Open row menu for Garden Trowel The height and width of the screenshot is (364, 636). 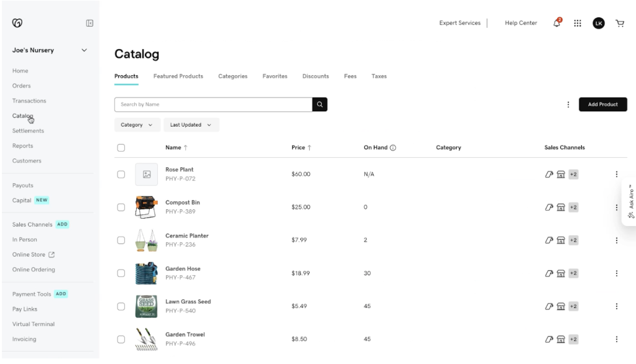point(617,339)
